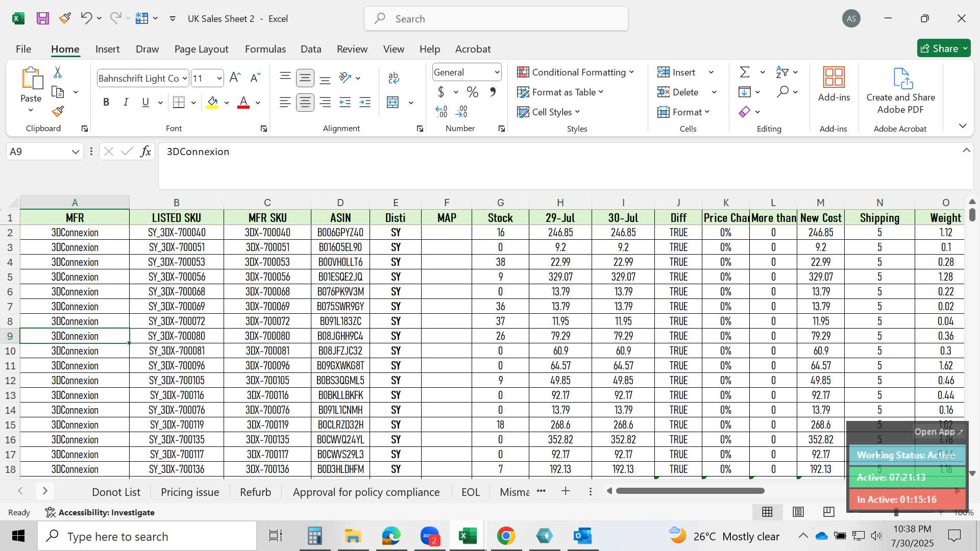Screen dimensions: 980x551
Task: Click the Find and Select magnifier icon
Action: coord(782,92)
